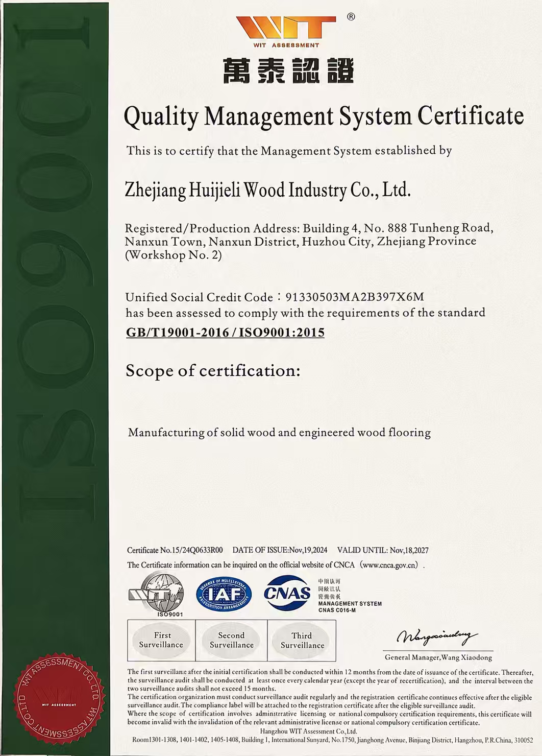Click company name Zhejiang Huijieli Wood Industry
The height and width of the screenshot is (756, 542).
point(268,191)
